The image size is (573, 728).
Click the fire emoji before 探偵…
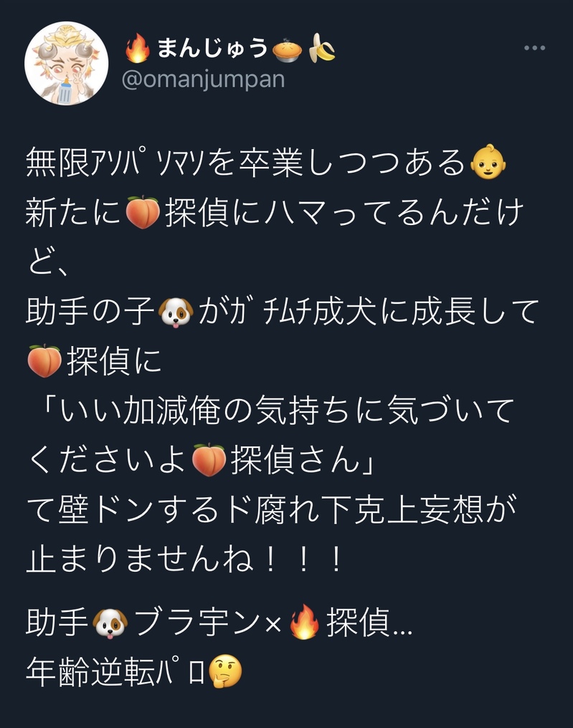click(304, 622)
